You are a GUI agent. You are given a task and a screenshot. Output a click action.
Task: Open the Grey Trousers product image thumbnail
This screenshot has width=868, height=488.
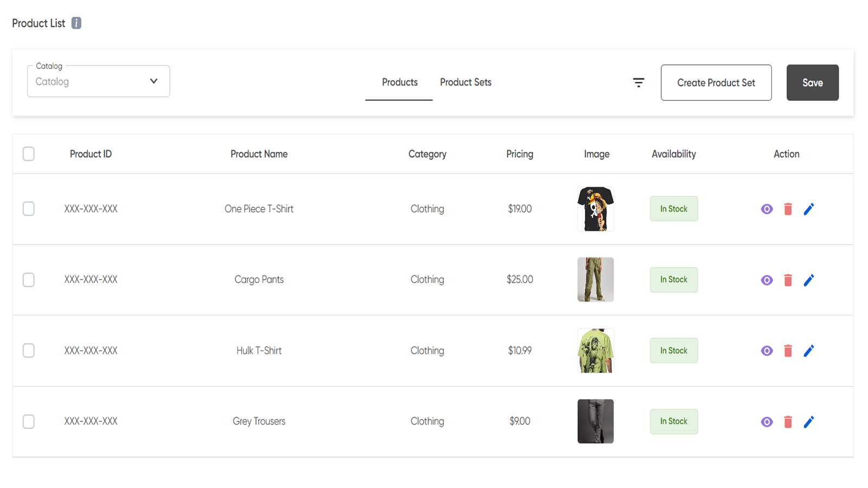[596, 421]
